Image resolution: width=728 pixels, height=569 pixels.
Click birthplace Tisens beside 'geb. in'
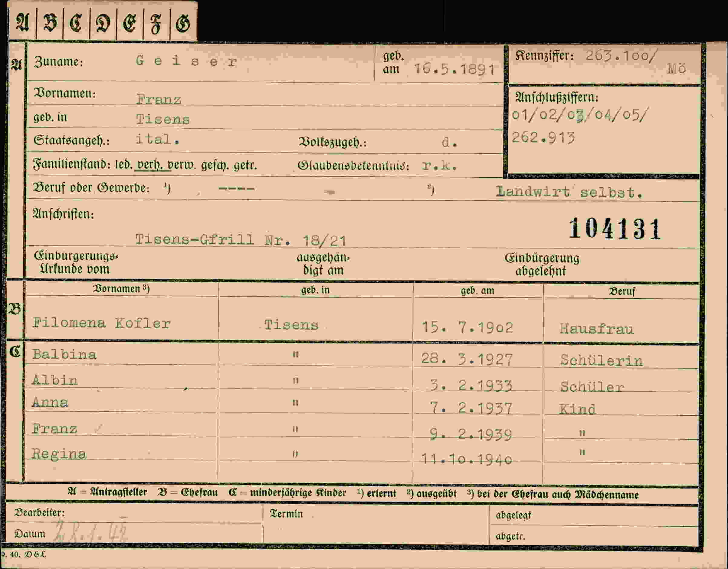(163, 119)
